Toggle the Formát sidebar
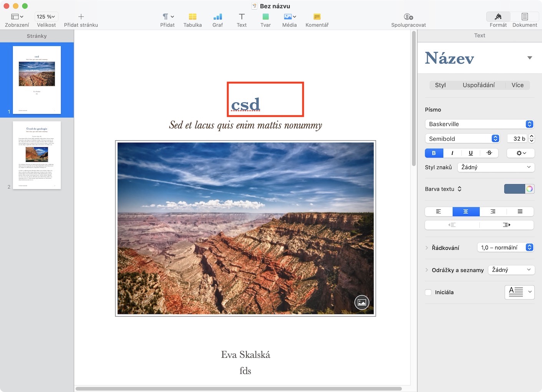542x392 pixels. coord(498,17)
